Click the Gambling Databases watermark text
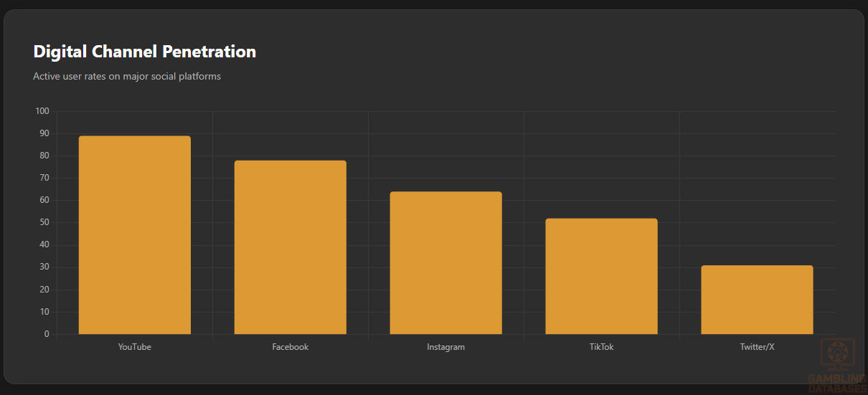 (837, 384)
